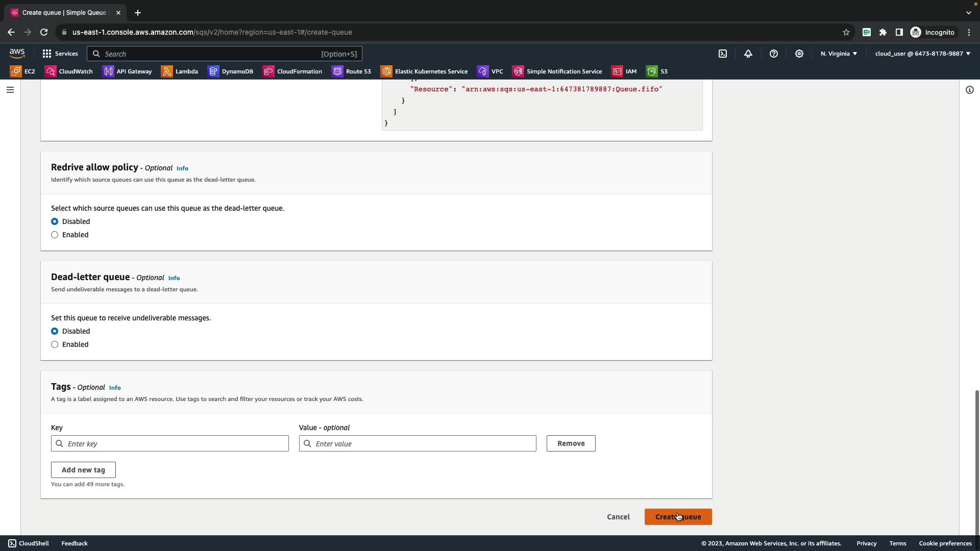Select Disabled for Dead-letter queue

(x=55, y=331)
